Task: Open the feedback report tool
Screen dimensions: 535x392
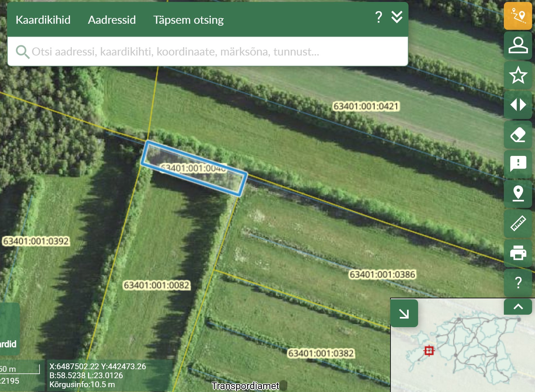Action: tap(518, 164)
